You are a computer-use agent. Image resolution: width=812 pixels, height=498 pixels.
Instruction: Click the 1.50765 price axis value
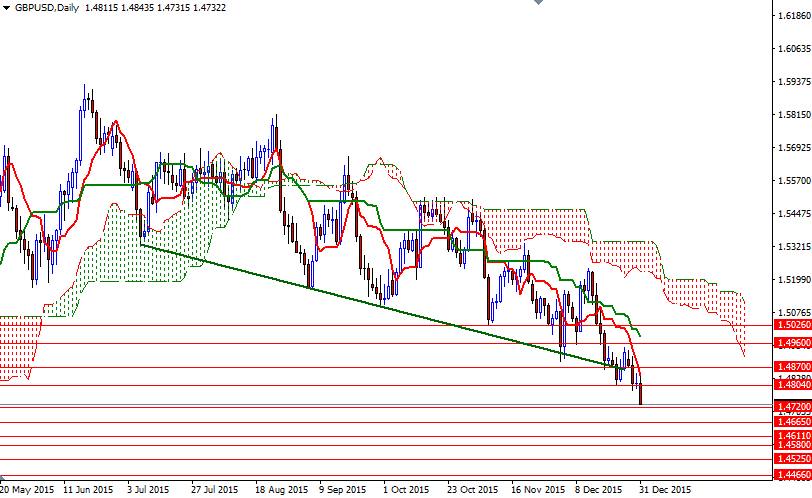(794, 312)
